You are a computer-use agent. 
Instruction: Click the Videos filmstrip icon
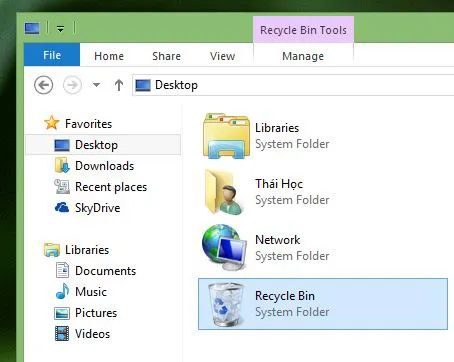click(x=62, y=334)
